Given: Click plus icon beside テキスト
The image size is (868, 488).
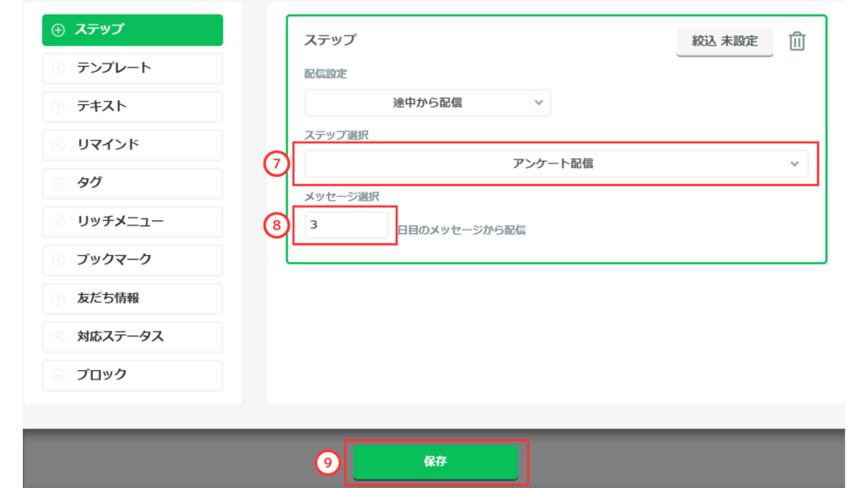Looking at the screenshot, I should (58, 107).
